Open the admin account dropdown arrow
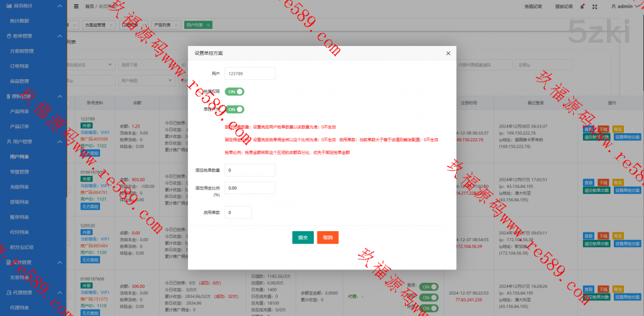The image size is (644, 316). (637, 6)
